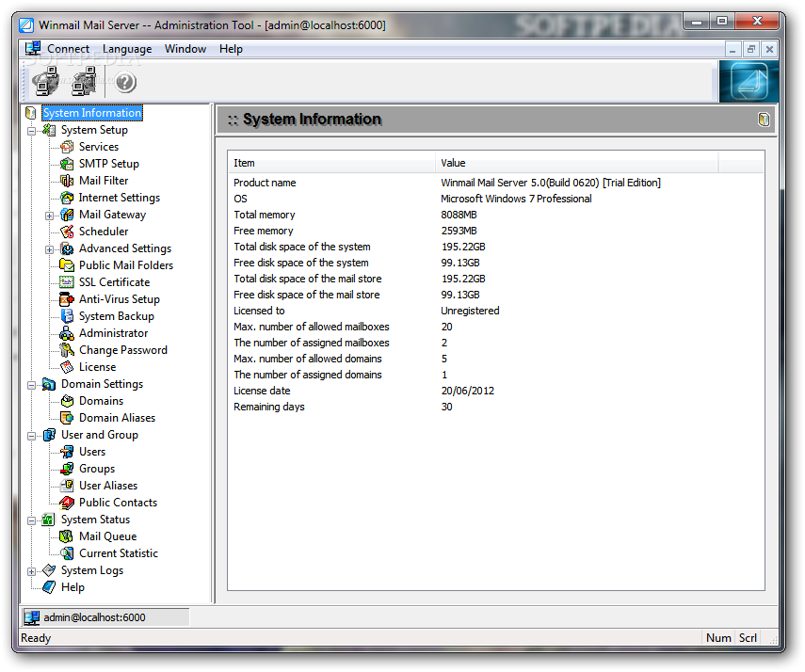Screen dimensions: 805x672
Task: Click the Mail Queue icon
Action: click(x=67, y=536)
